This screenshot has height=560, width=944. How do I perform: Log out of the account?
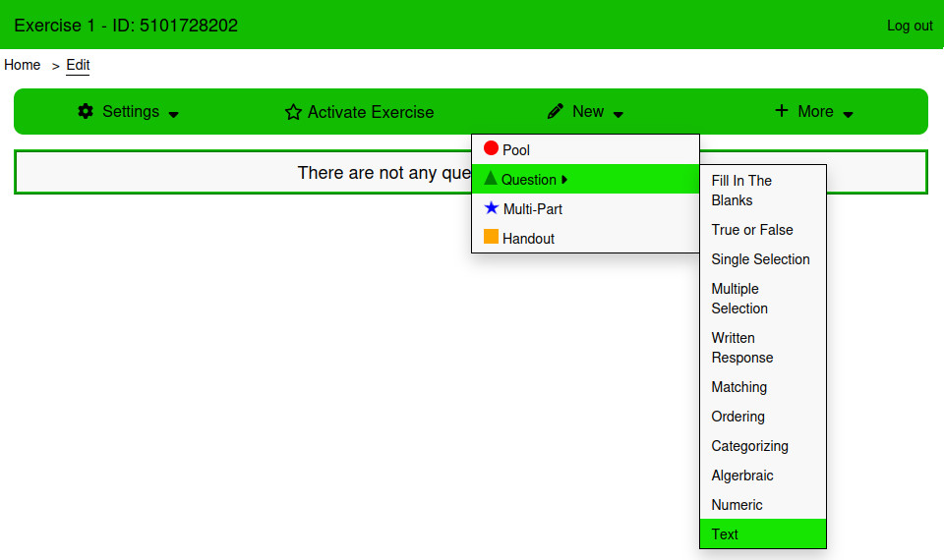tap(910, 26)
